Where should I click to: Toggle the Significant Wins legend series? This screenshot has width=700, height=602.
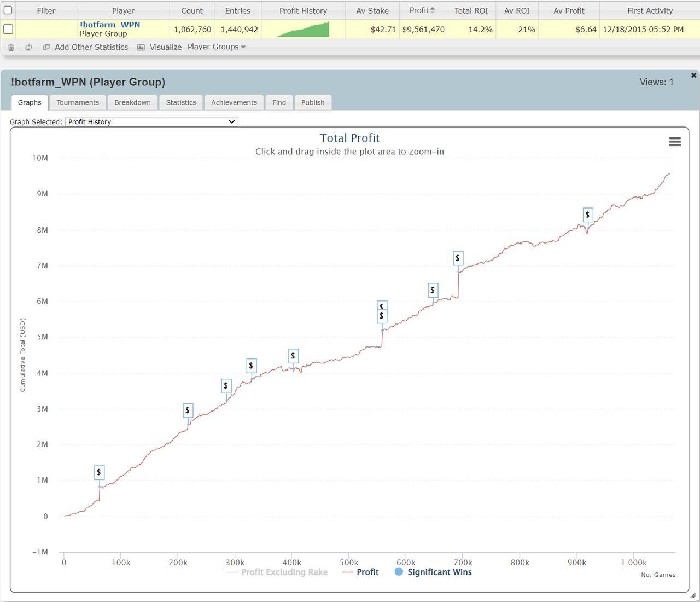point(433,572)
